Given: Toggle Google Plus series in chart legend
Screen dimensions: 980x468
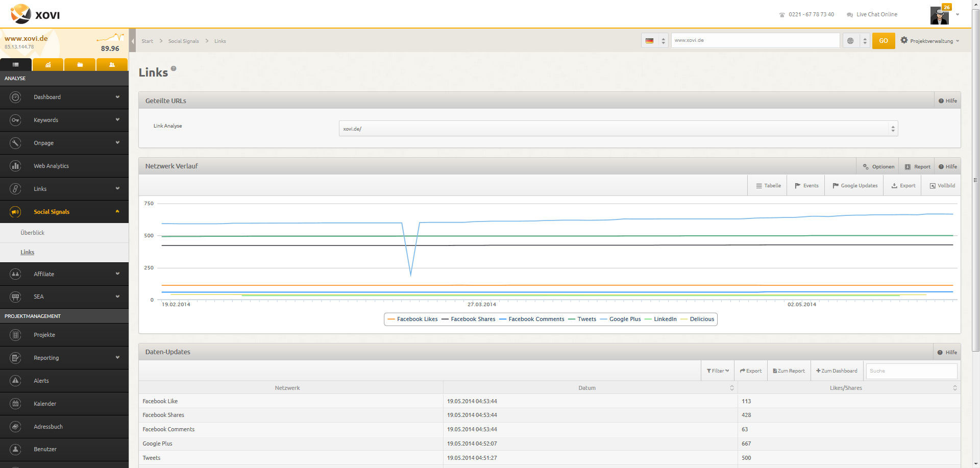Looking at the screenshot, I should tap(620, 319).
